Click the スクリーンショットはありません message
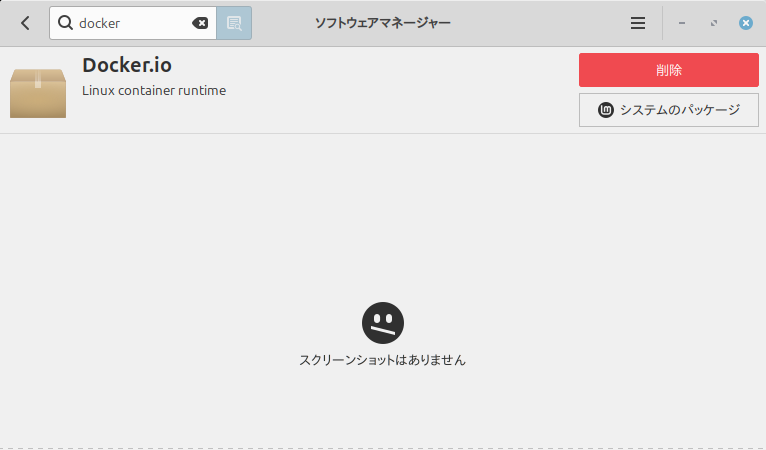766x450 pixels. (x=383, y=360)
